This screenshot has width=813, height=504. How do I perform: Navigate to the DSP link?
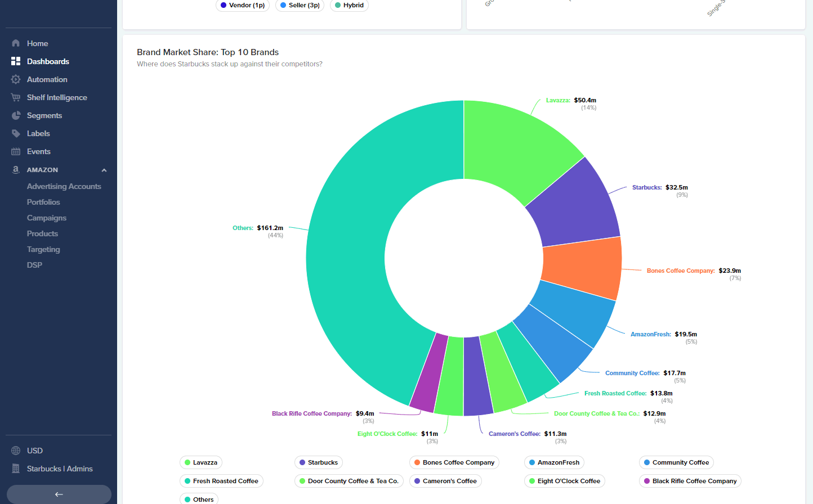tap(34, 265)
